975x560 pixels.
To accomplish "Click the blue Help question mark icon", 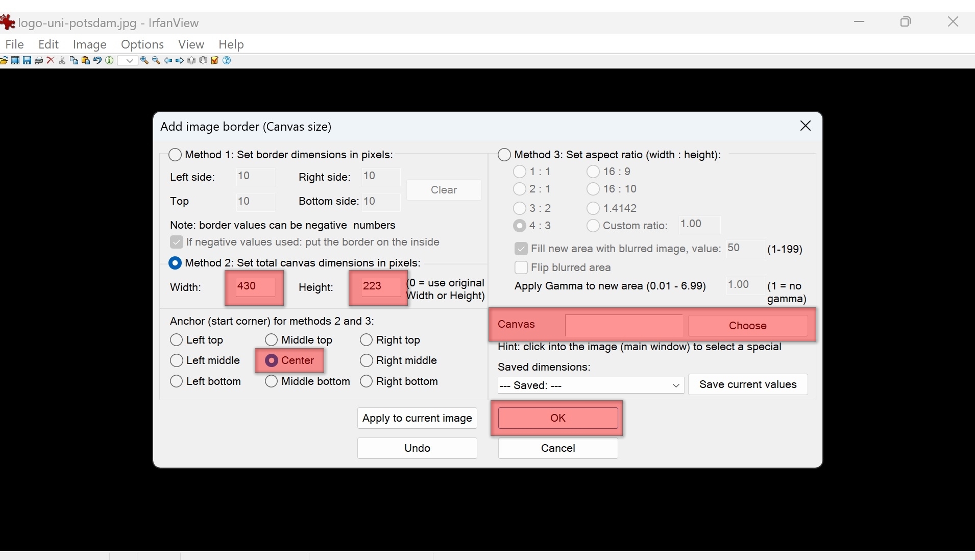I will pos(227,61).
